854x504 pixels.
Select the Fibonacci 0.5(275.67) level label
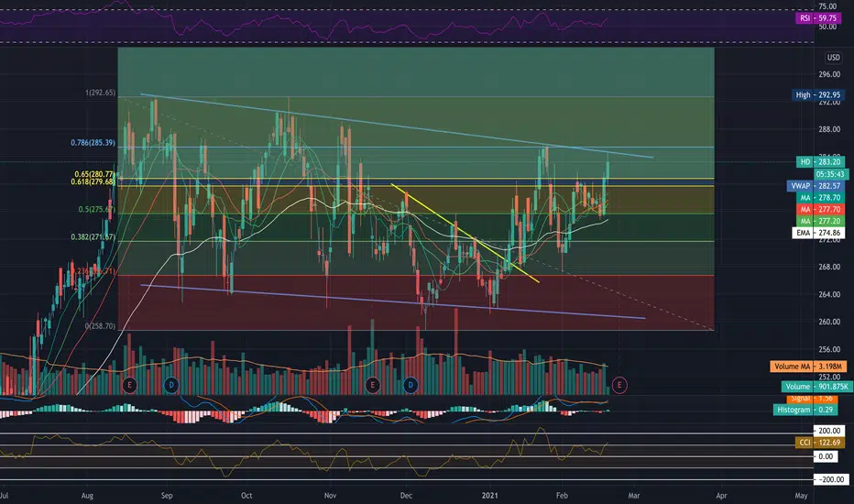(97, 209)
